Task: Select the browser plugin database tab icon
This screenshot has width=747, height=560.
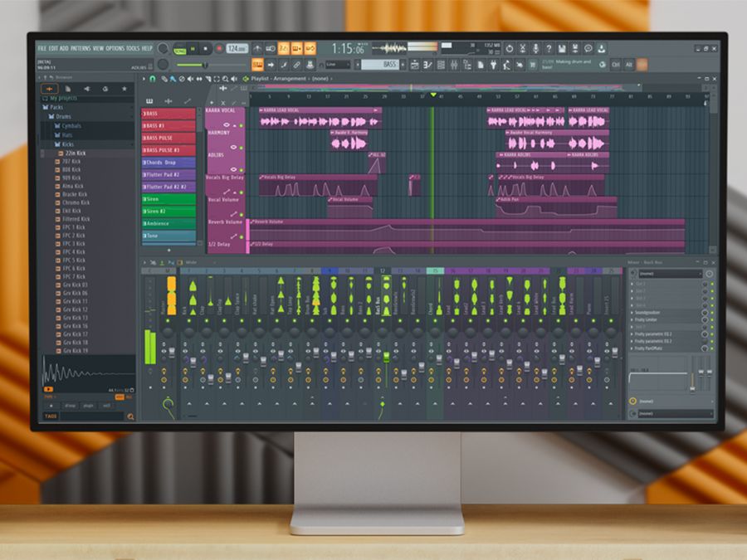Action: coord(86,89)
